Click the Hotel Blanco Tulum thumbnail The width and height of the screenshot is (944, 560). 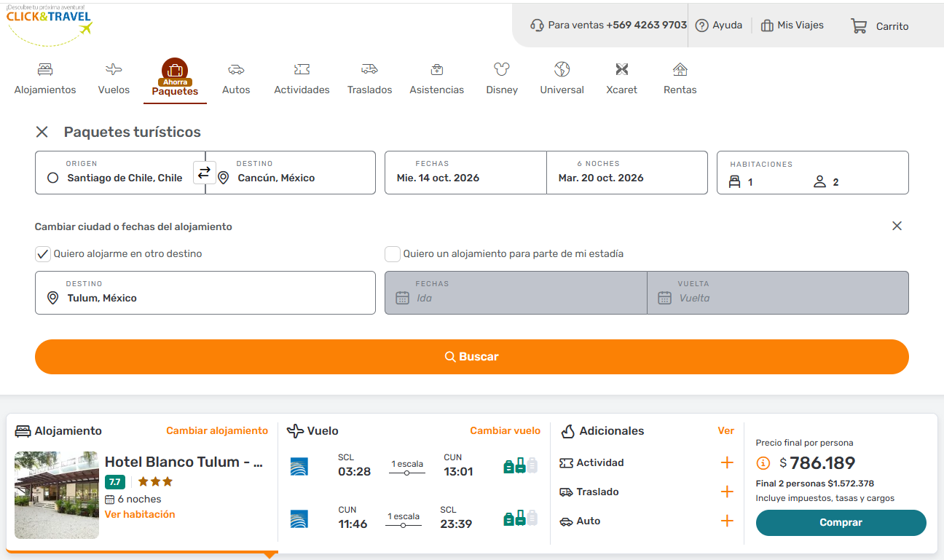57,495
